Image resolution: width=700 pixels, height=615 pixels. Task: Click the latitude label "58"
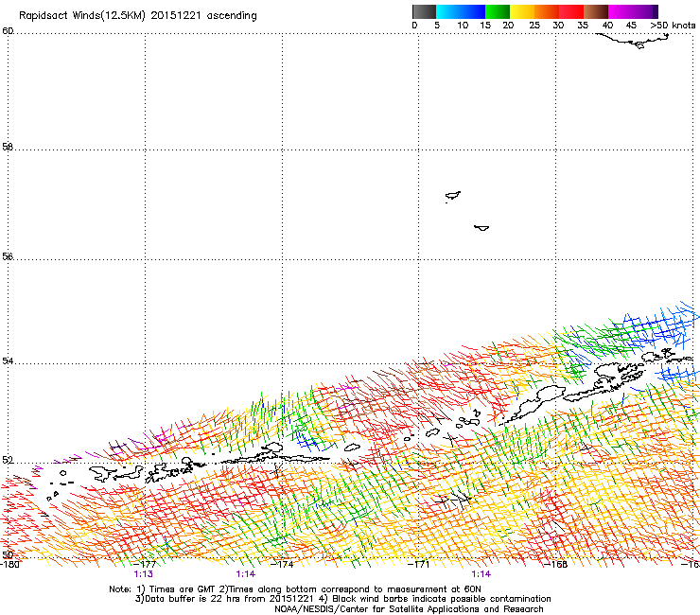tap(8, 147)
